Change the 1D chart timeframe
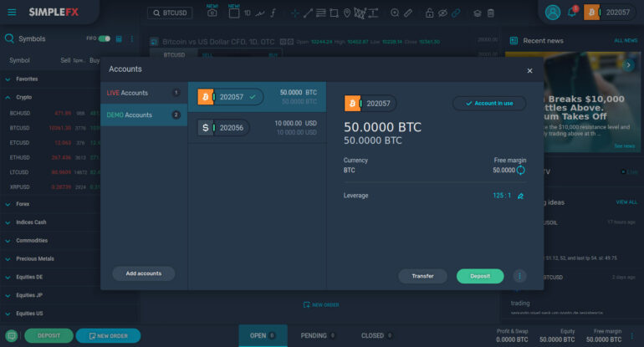This screenshot has height=347, width=644. pyautogui.click(x=248, y=13)
